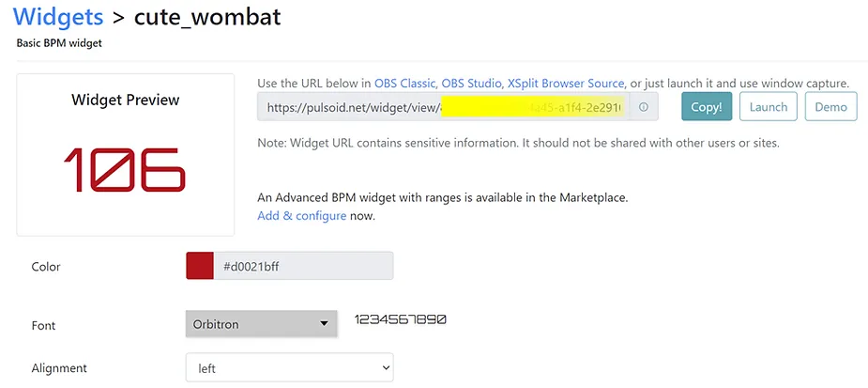Click the 106 BPM widget preview
Image resolution: width=868 pixels, height=388 pixels.
pos(125,170)
